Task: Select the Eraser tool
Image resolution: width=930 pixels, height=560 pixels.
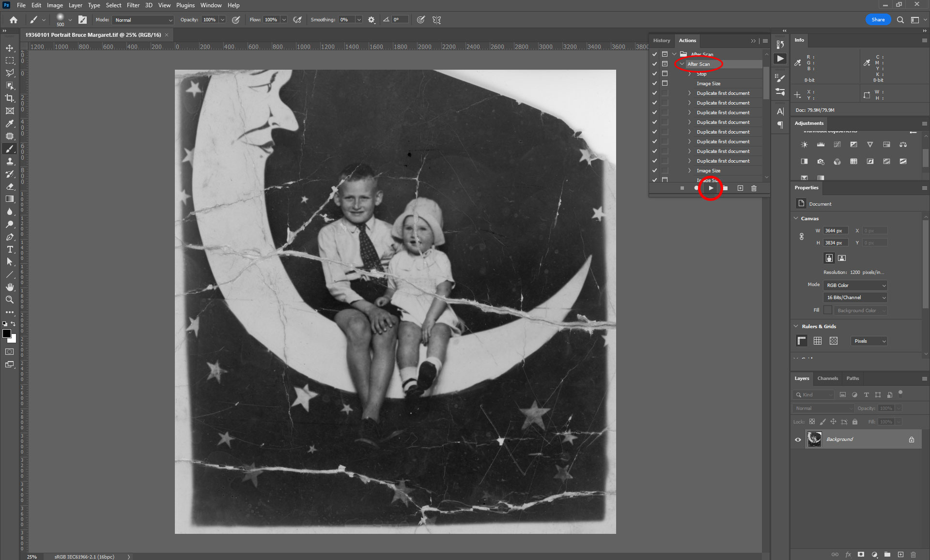Action: pyautogui.click(x=10, y=186)
